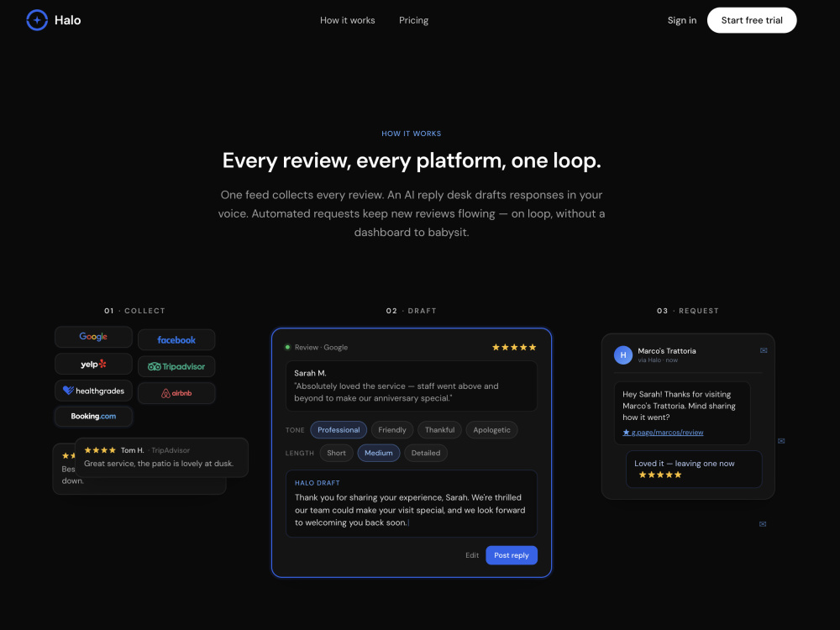This screenshot has width=840, height=630.
Task: Click the HOW IT WORKS section label
Action: (412, 134)
